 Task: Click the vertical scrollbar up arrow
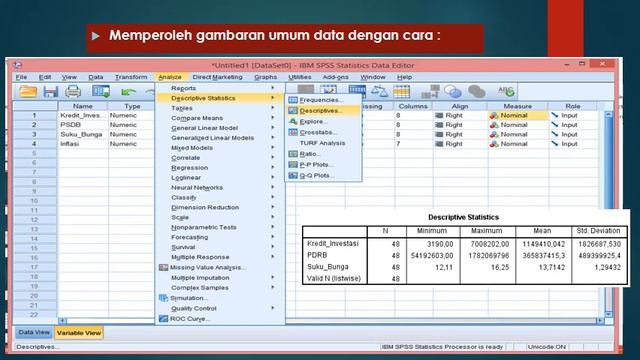coord(609,115)
